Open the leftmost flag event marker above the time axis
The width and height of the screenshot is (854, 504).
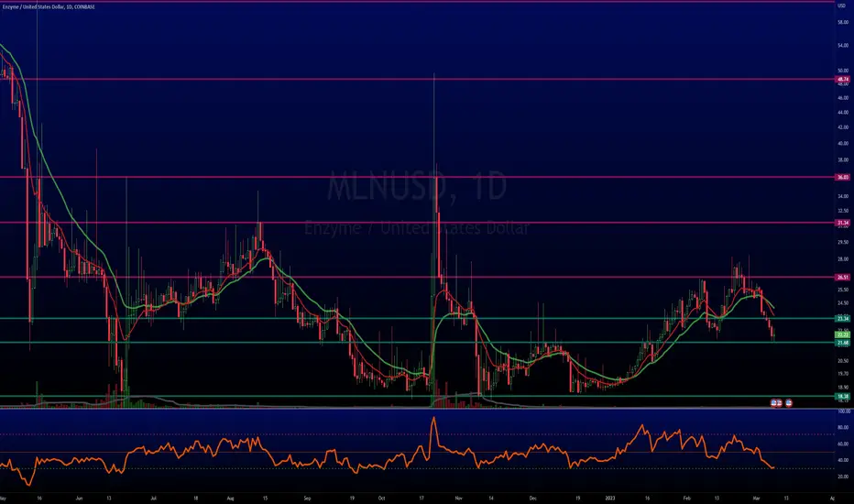click(x=774, y=403)
